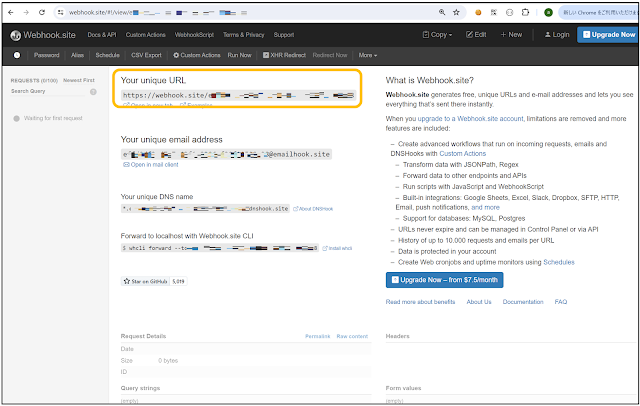Image resolution: width=640 pixels, height=406 pixels.
Task: Open the Copy dropdown menu
Action: [438, 35]
